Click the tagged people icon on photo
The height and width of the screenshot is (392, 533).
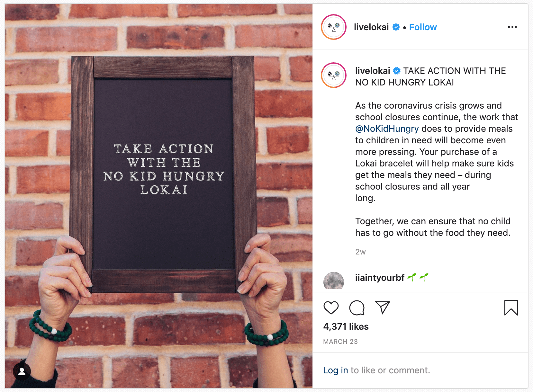pos(22,371)
